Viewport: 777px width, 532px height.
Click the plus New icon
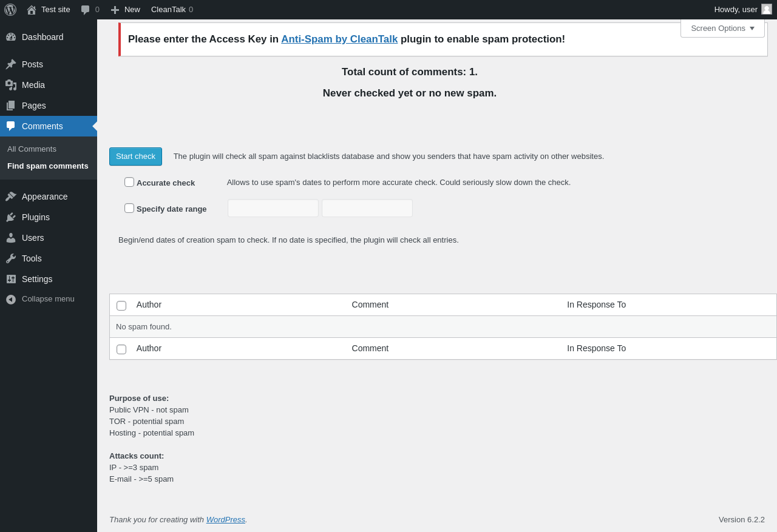(115, 10)
